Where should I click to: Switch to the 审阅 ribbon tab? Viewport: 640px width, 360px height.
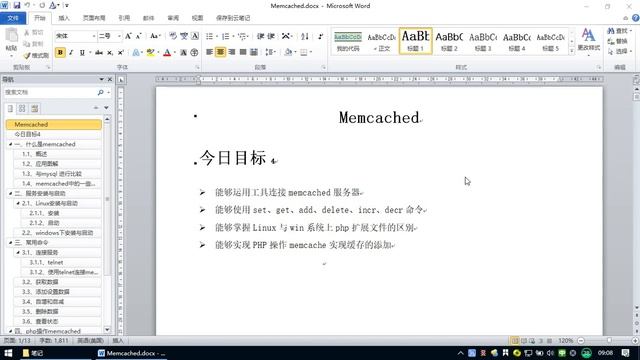pyautogui.click(x=173, y=18)
